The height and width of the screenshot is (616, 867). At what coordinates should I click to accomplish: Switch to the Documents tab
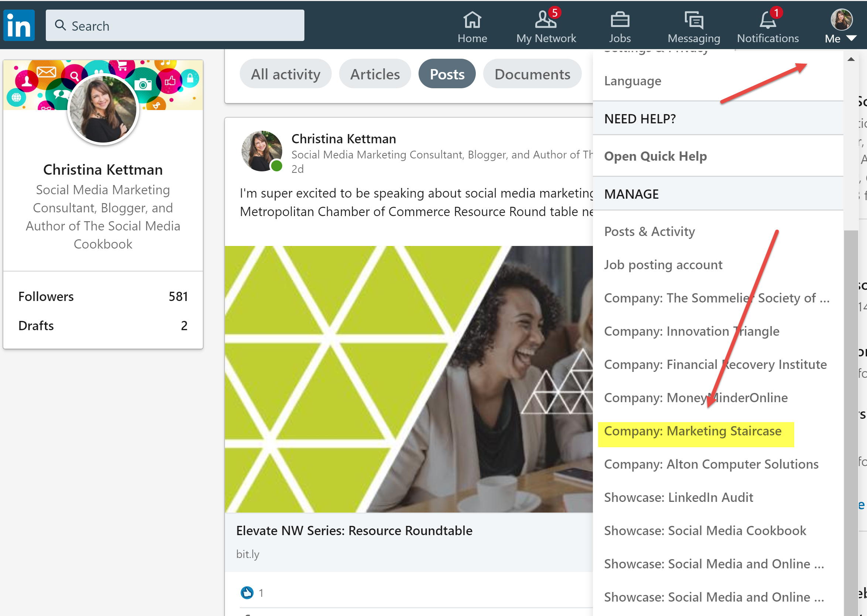[532, 74]
